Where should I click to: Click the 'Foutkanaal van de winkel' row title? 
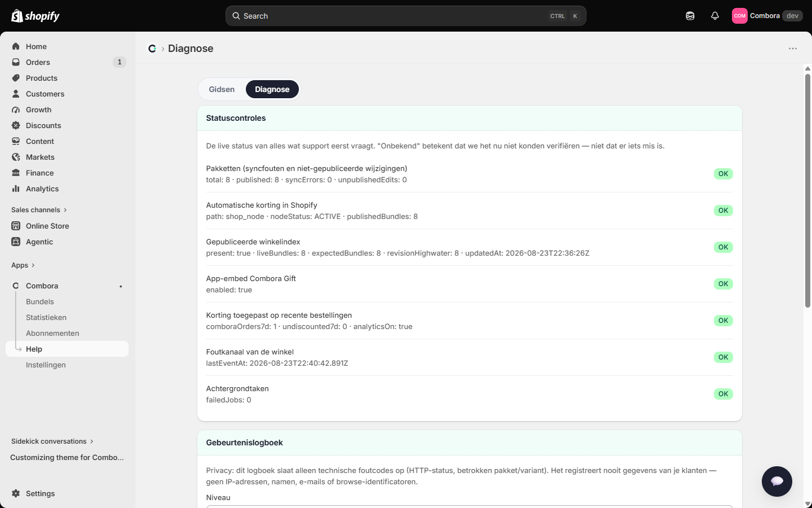250,352
